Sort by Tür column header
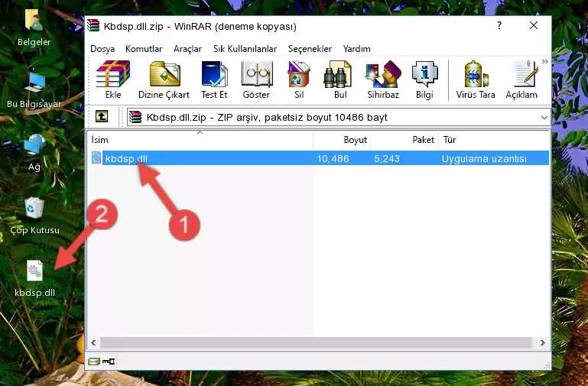588x386 pixels. coord(494,140)
